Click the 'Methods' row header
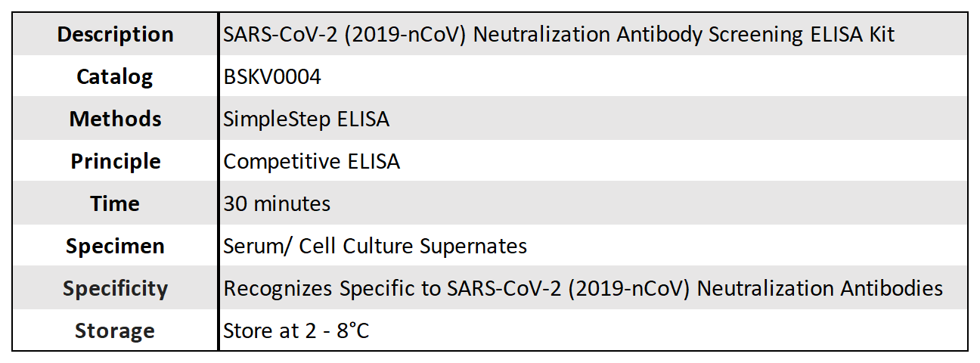 pos(115,119)
